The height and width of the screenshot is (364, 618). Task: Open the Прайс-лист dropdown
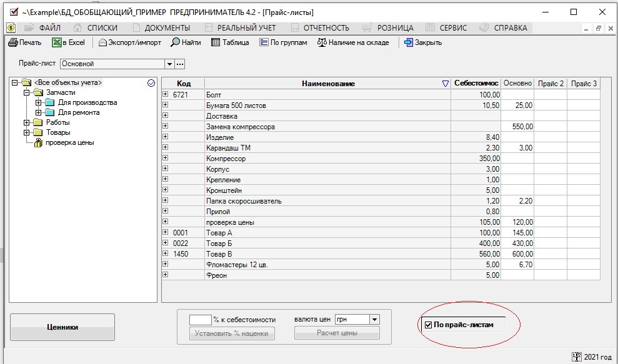click(169, 64)
